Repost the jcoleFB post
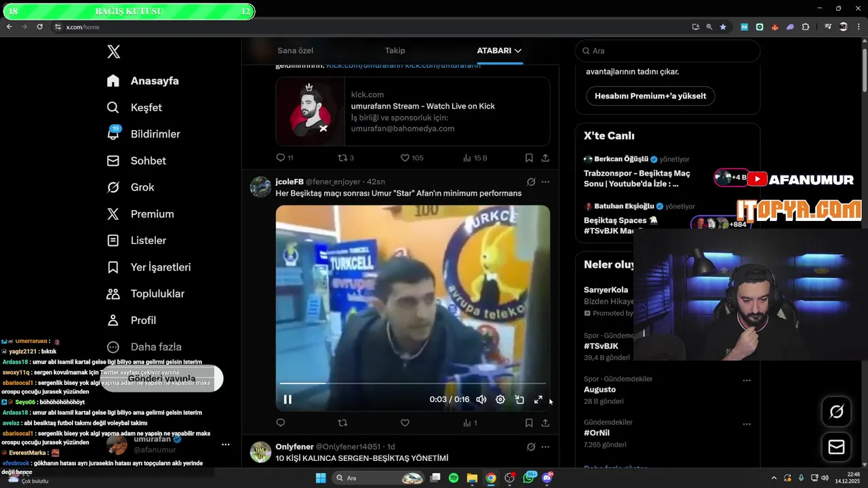The image size is (868, 488). (x=342, y=423)
